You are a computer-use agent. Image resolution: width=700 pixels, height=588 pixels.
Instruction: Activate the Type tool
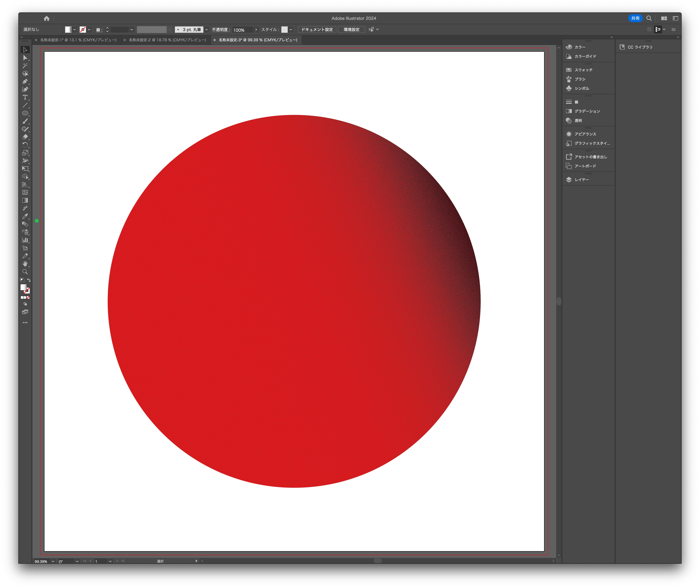tap(25, 97)
